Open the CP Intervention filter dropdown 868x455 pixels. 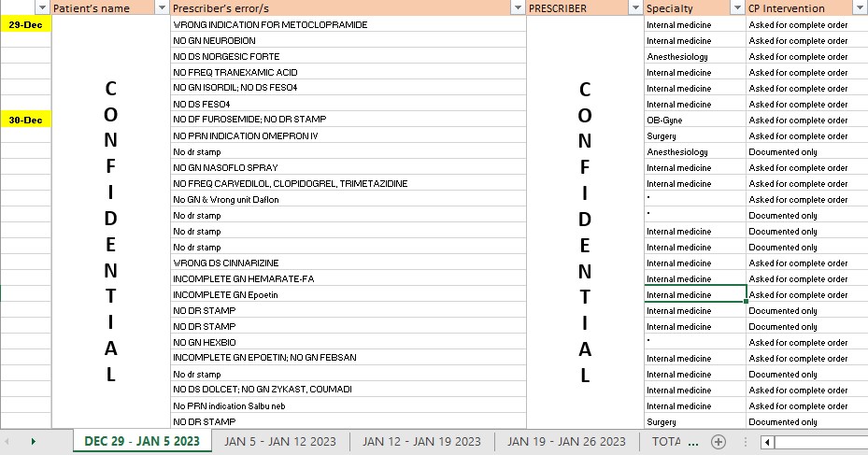pyautogui.click(x=860, y=8)
